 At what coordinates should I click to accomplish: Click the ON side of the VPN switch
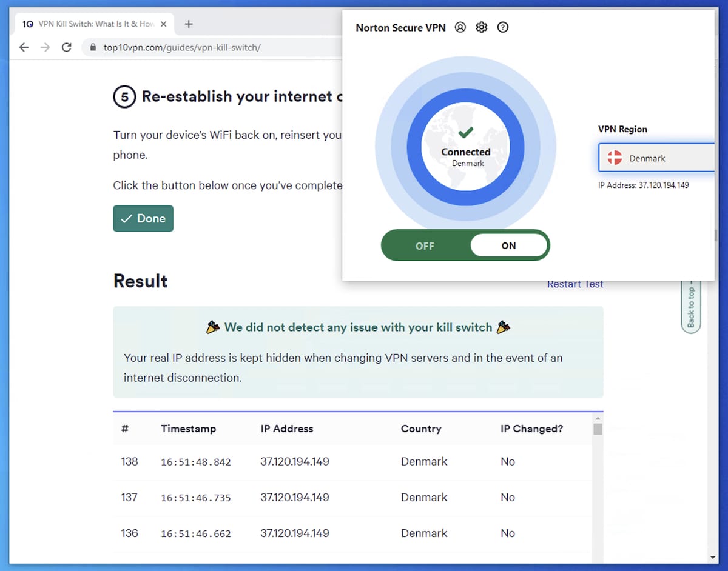(509, 245)
